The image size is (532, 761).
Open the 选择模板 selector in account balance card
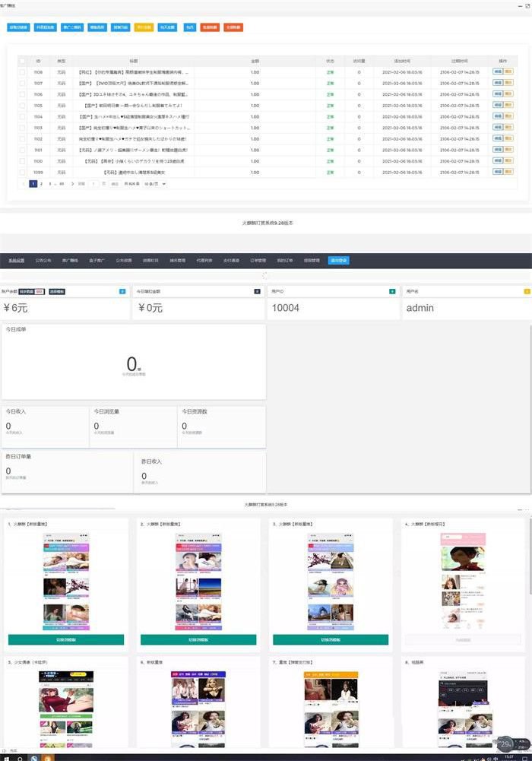click(57, 291)
